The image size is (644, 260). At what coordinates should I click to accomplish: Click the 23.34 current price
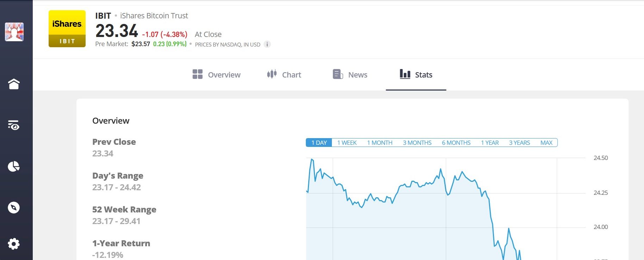pyautogui.click(x=117, y=31)
